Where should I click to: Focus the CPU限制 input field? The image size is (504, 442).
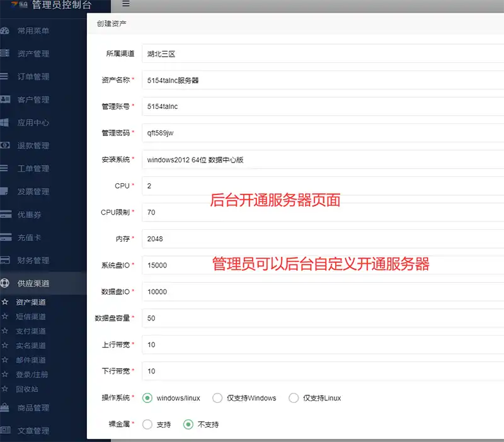323,212
